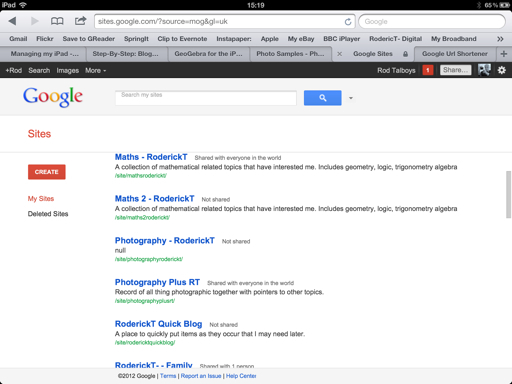Open Maths 2 - RoderickT site

pos(154,199)
